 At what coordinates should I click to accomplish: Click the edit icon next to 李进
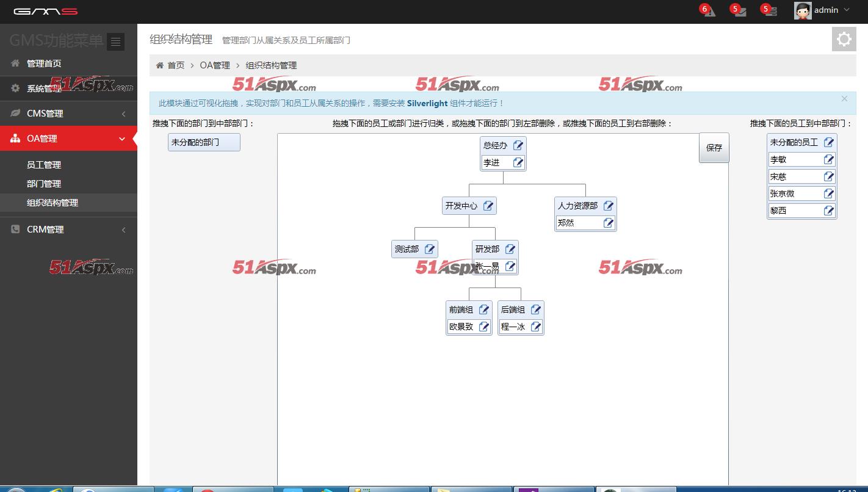click(x=518, y=162)
